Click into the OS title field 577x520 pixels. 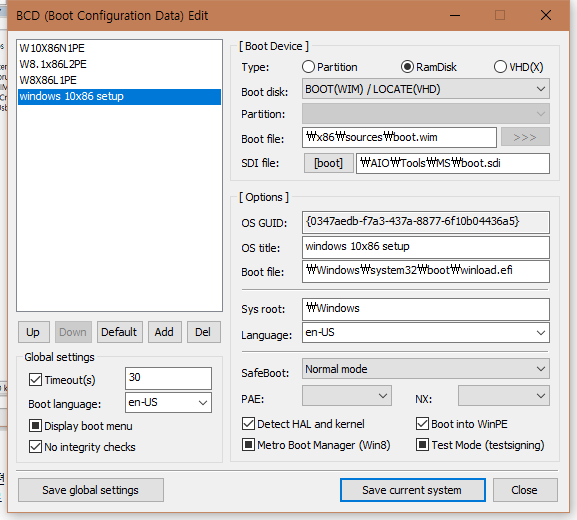coord(426,247)
